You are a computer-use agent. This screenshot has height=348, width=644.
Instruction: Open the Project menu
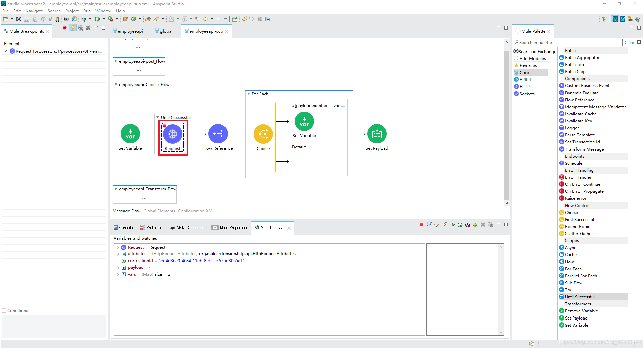pos(72,11)
